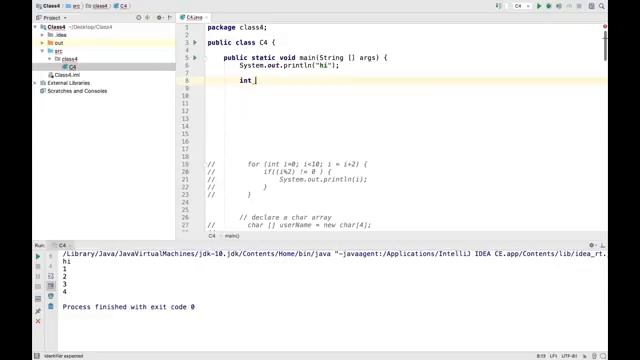Click the UTF-8 encoding in status bar

click(x=569, y=356)
